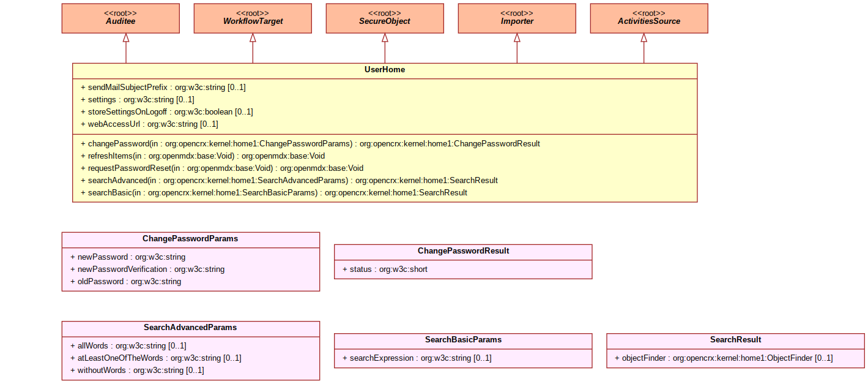Select the settings attribute in UserHome
Screen dimensions: 868x384
(x=138, y=100)
